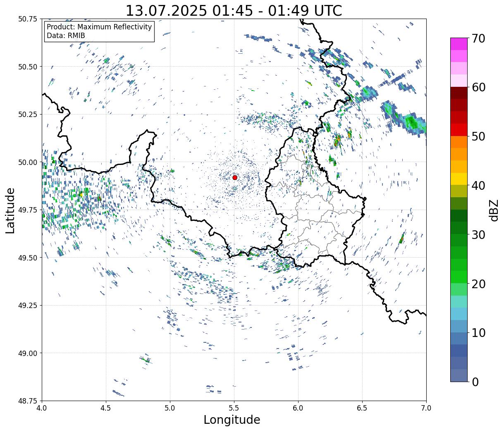
Task: Click the longitude tick label "6.5"
Action: click(362, 408)
